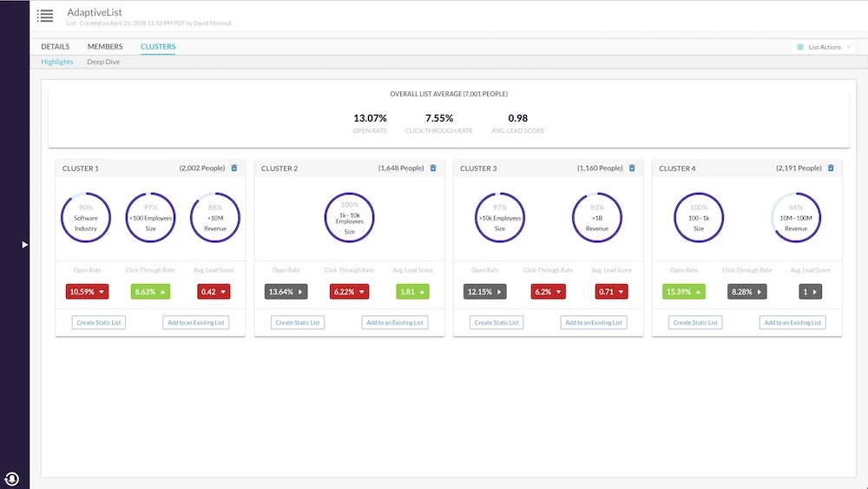The width and height of the screenshot is (868, 489).
Task: Click the 8.63% click-through rate badge
Action: click(150, 291)
